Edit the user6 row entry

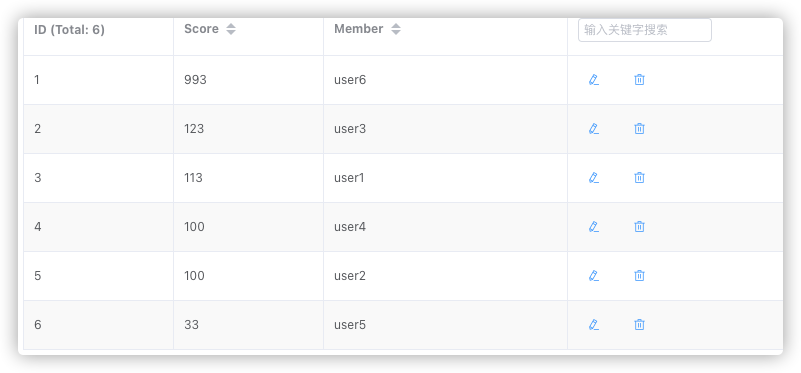pyautogui.click(x=594, y=80)
